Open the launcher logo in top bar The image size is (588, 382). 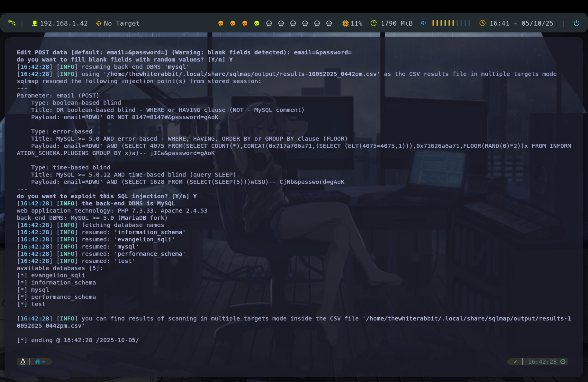[x=12, y=23]
